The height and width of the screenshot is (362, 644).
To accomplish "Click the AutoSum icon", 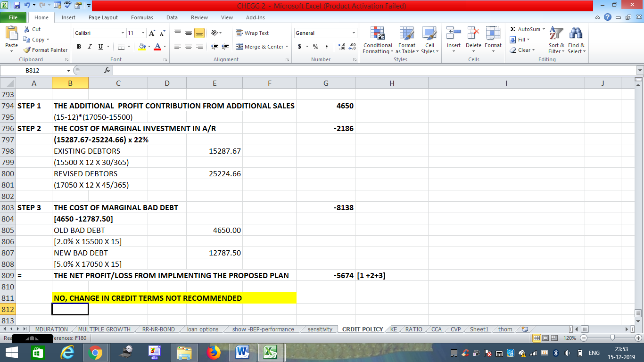I will click(513, 29).
